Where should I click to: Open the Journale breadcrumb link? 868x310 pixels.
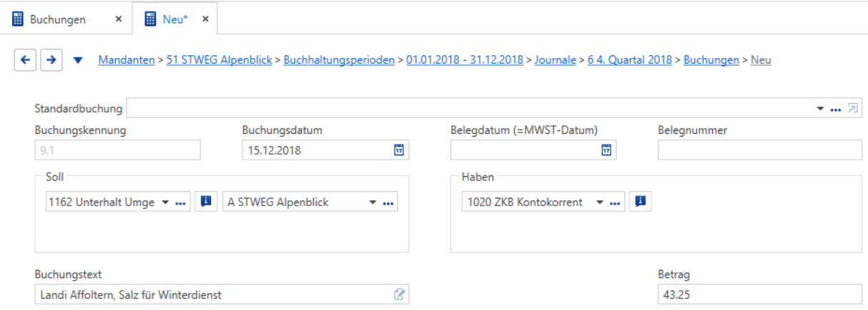click(556, 60)
